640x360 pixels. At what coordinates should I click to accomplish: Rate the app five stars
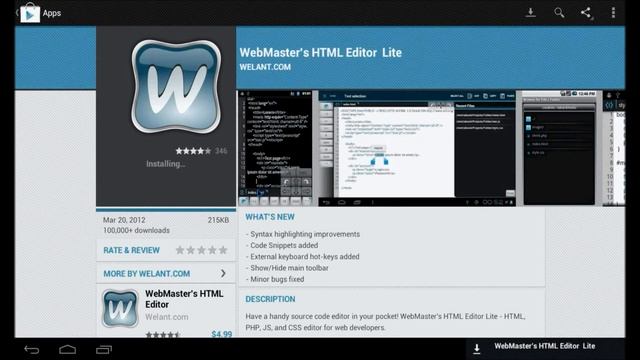(223, 250)
